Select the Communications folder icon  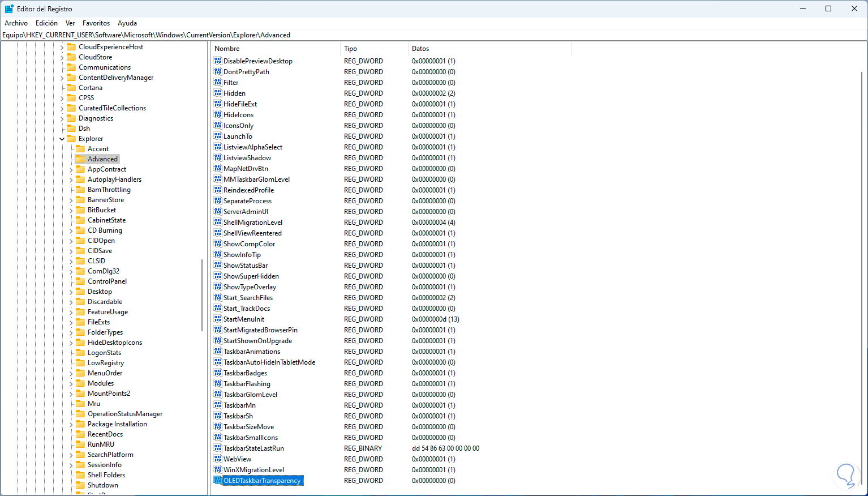coord(71,67)
